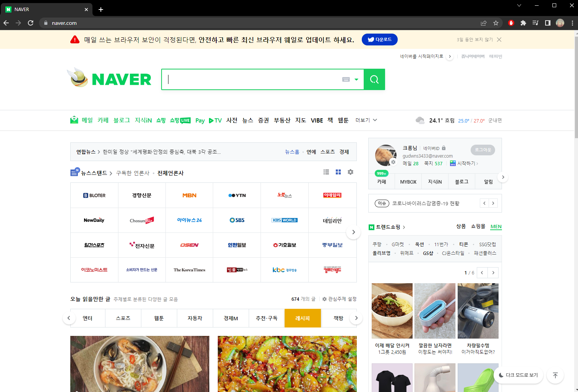Open the 쿠팡 shopping mall link

coord(377,244)
